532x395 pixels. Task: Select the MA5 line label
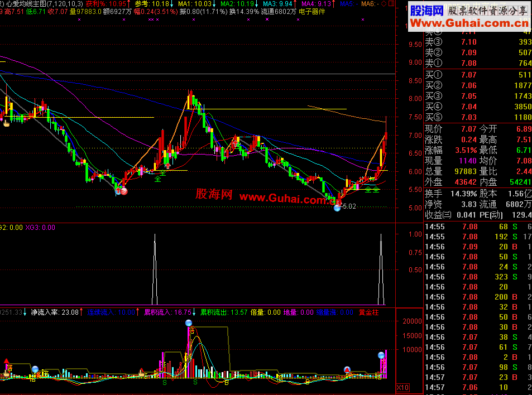(349, 4)
